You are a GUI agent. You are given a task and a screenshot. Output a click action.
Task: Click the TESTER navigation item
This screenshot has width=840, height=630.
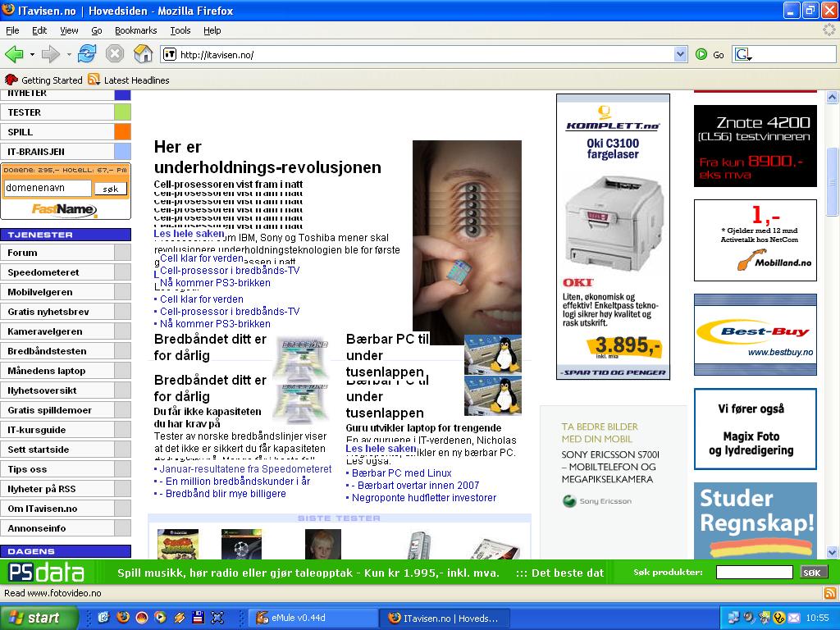pos(66,112)
